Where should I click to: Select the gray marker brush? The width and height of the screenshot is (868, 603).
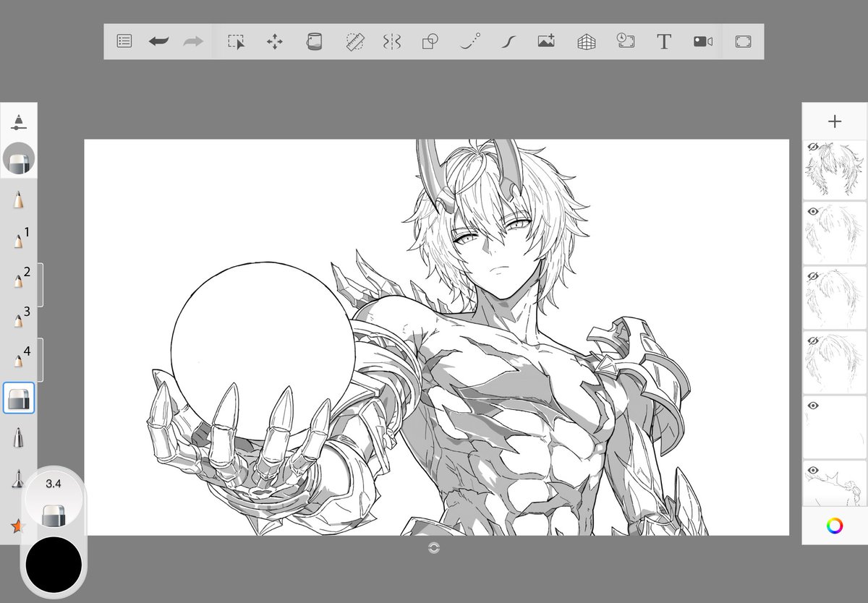(x=19, y=437)
